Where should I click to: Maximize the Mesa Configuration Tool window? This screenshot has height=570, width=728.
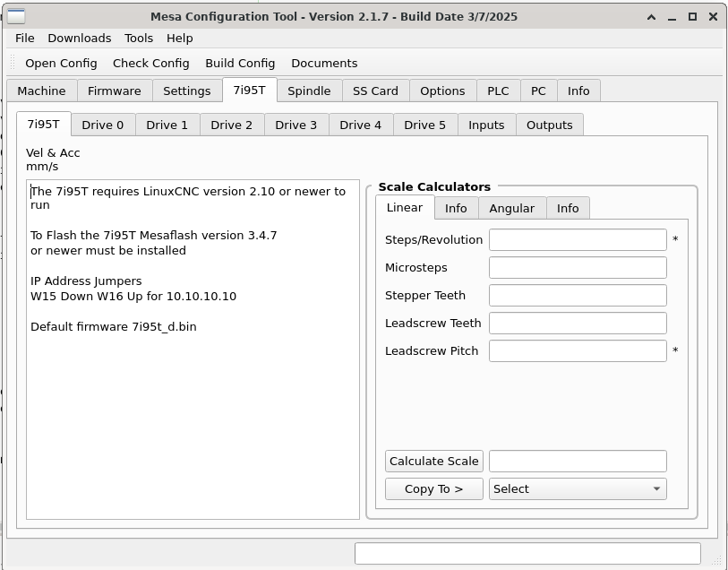692,17
